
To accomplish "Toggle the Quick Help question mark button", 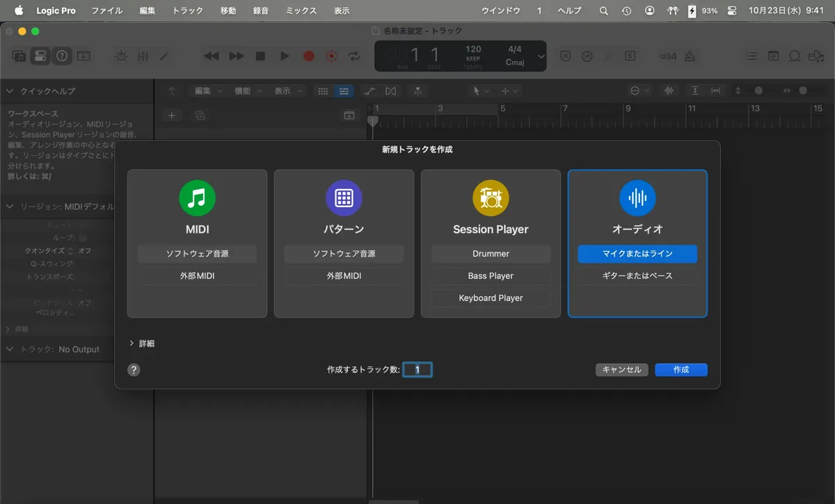I will (x=62, y=56).
